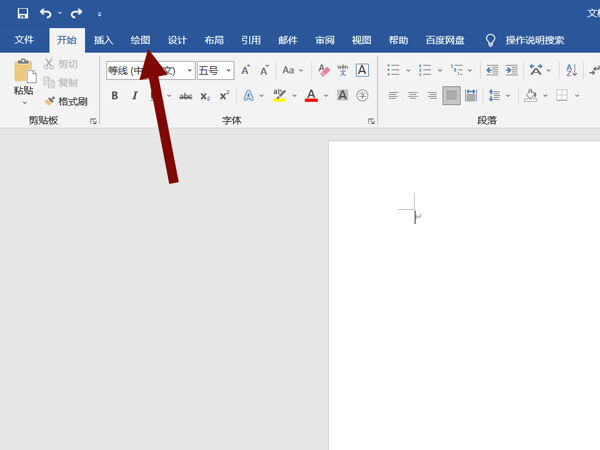
Task: Click the Undo arrow icon
Action: (45, 14)
